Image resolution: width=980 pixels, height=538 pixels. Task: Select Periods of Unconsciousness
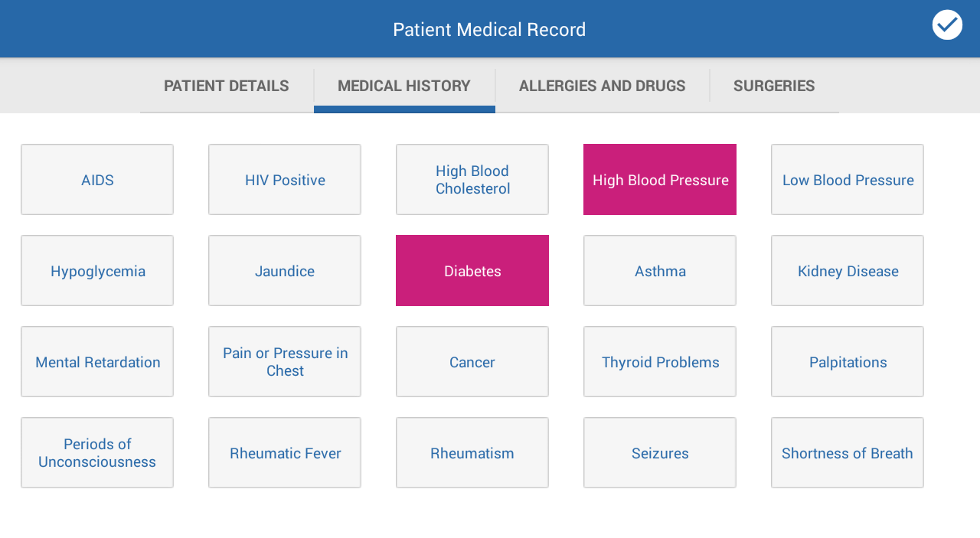pyautogui.click(x=97, y=453)
